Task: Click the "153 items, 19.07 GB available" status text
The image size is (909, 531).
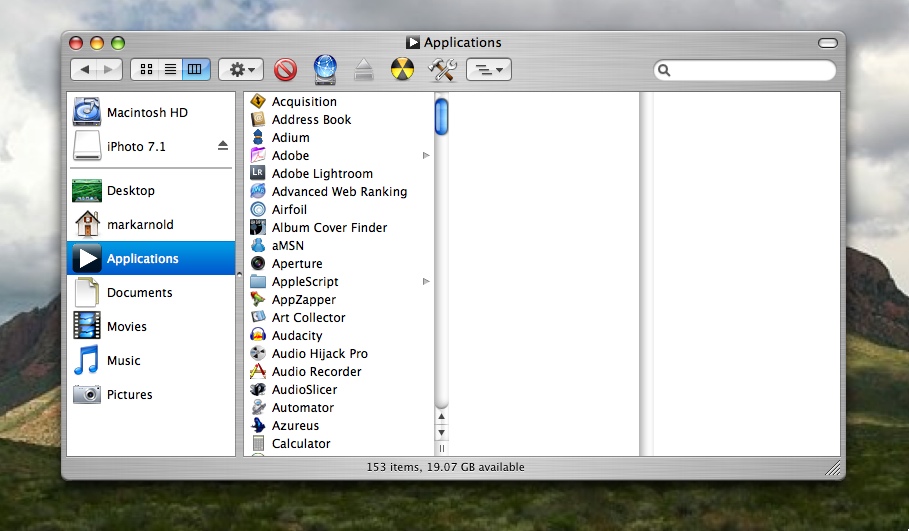Action: (x=445, y=467)
